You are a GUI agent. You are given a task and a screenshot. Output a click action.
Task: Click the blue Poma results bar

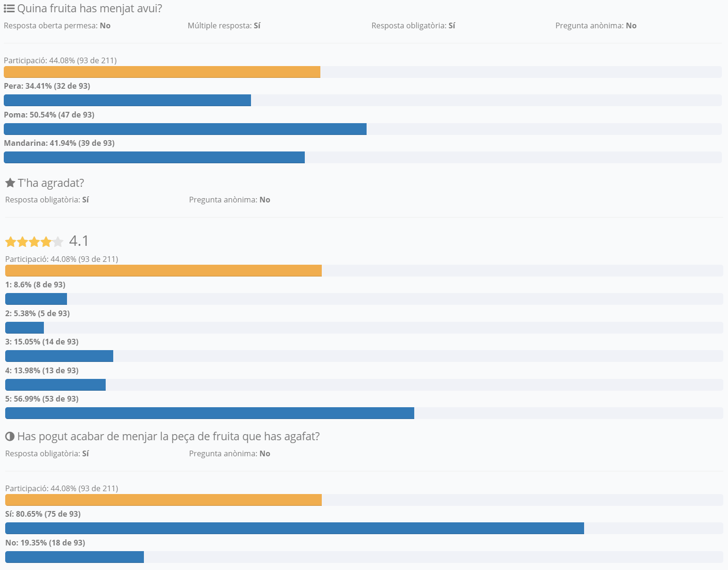pyautogui.click(x=185, y=129)
